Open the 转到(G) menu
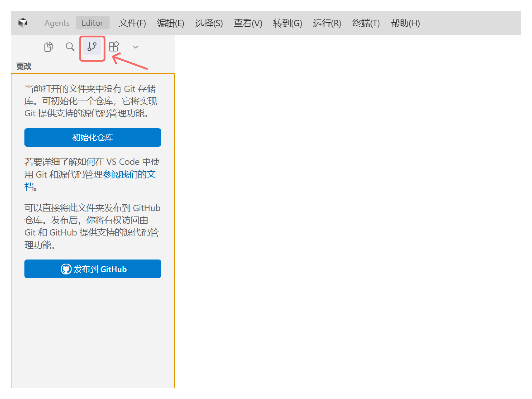Viewport: 532px width, 399px height. pyautogui.click(x=288, y=23)
